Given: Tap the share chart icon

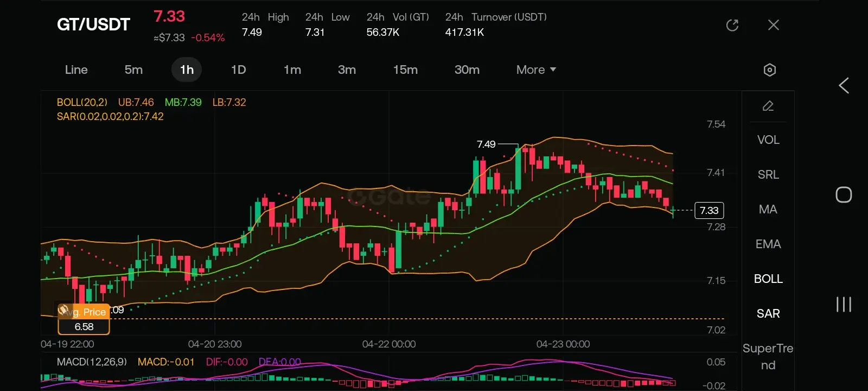Looking at the screenshot, I should (732, 25).
